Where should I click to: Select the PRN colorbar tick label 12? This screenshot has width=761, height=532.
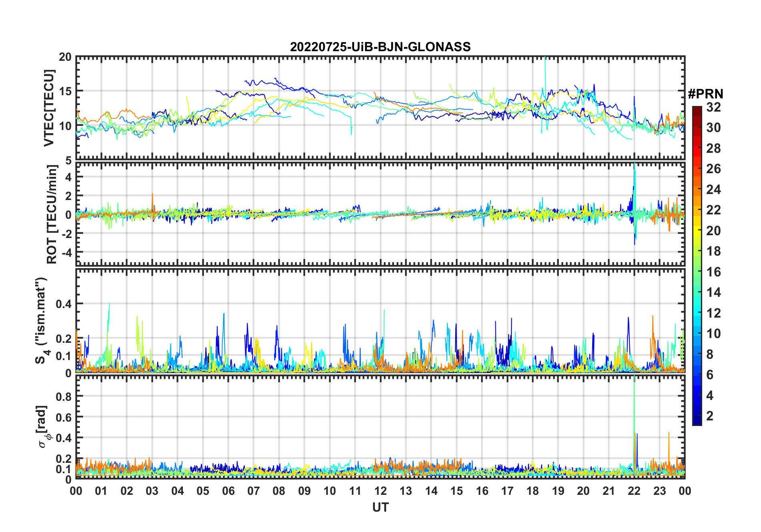713,313
